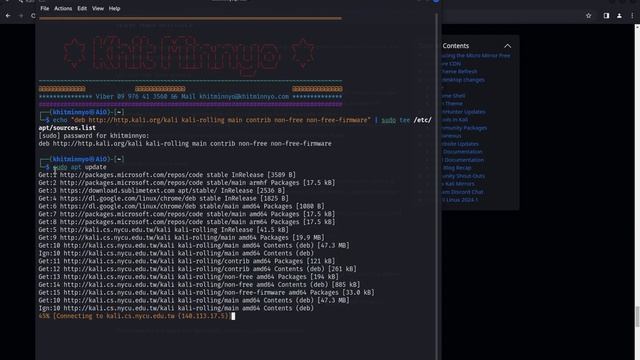This screenshot has height=360, width=640.
Task: Click the 65% Connecting to kali.cs.nycu.edu.tw line
Action: tap(134, 316)
